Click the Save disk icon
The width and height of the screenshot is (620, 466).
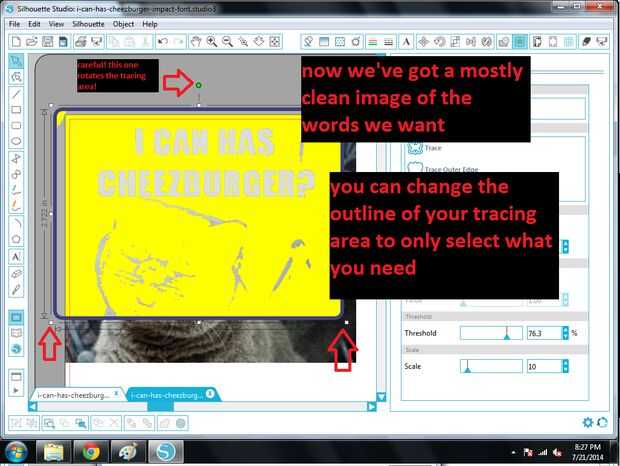tap(47, 42)
